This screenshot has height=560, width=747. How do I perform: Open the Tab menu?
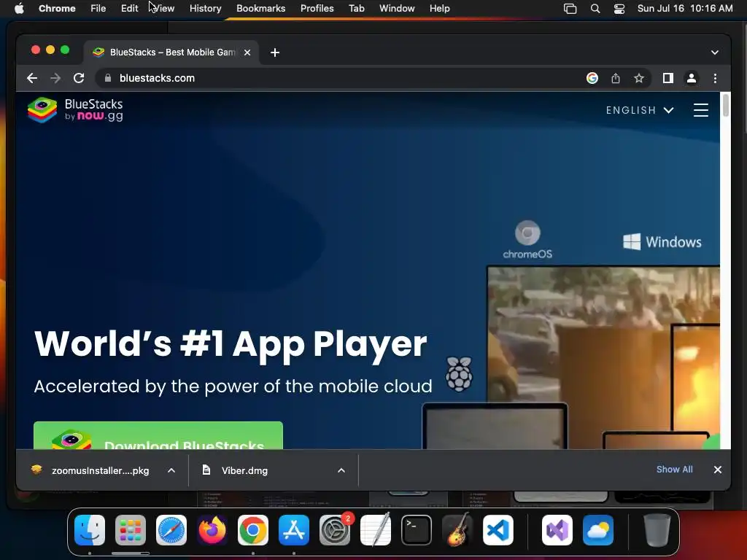[x=356, y=9]
